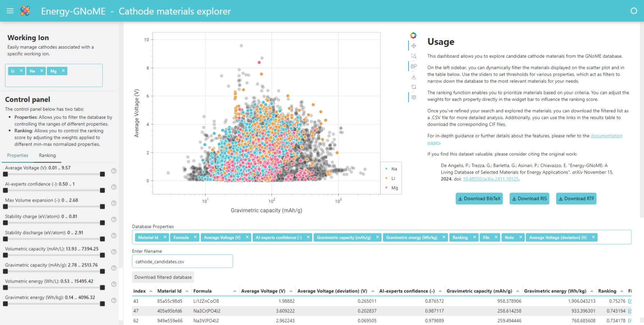Viewport: 644px width, 325px height.
Task: Click Download filtered database button
Action: click(x=163, y=277)
